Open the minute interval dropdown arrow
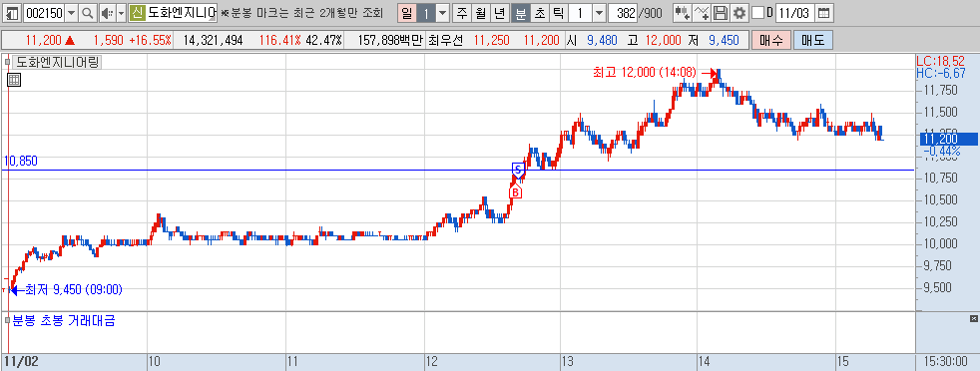 [599, 13]
